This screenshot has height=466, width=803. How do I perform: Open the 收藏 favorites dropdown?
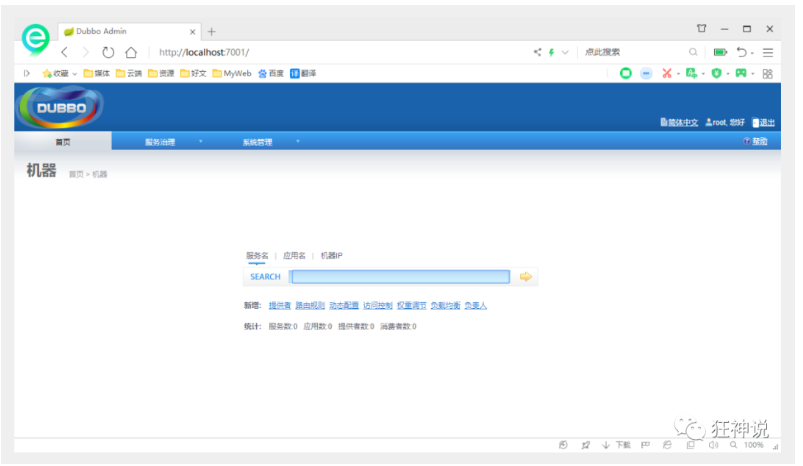pyautogui.click(x=60, y=73)
